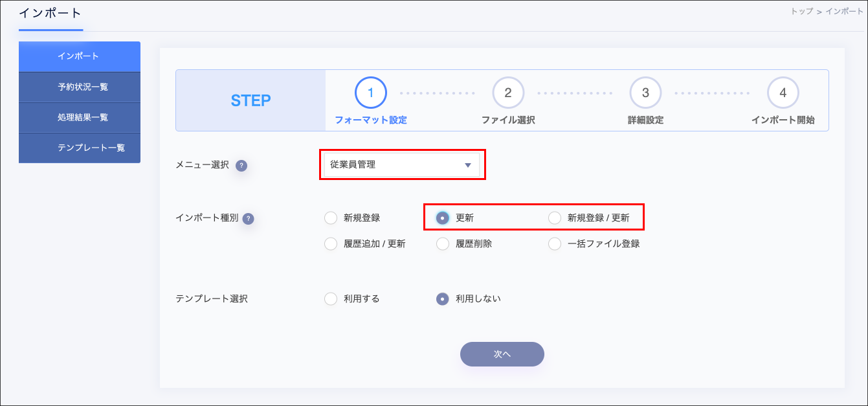Choose 一括ファイル登録 import type
Image resolution: width=868 pixels, height=406 pixels.
[555, 244]
